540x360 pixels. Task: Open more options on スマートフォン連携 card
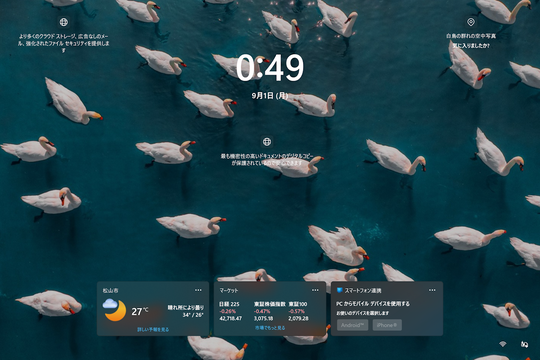(432, 290)
